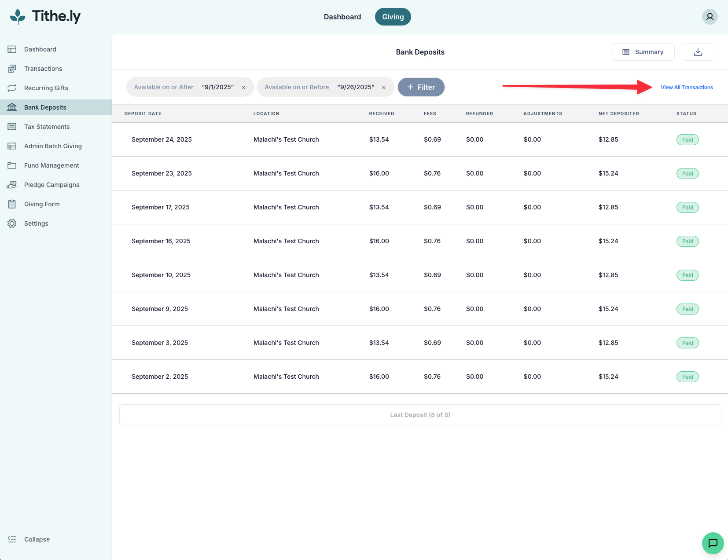Remove the 9/1/2025 filter chip
Image resolution: width=728 pixels, height=560 pixels.
coord(243,87)
